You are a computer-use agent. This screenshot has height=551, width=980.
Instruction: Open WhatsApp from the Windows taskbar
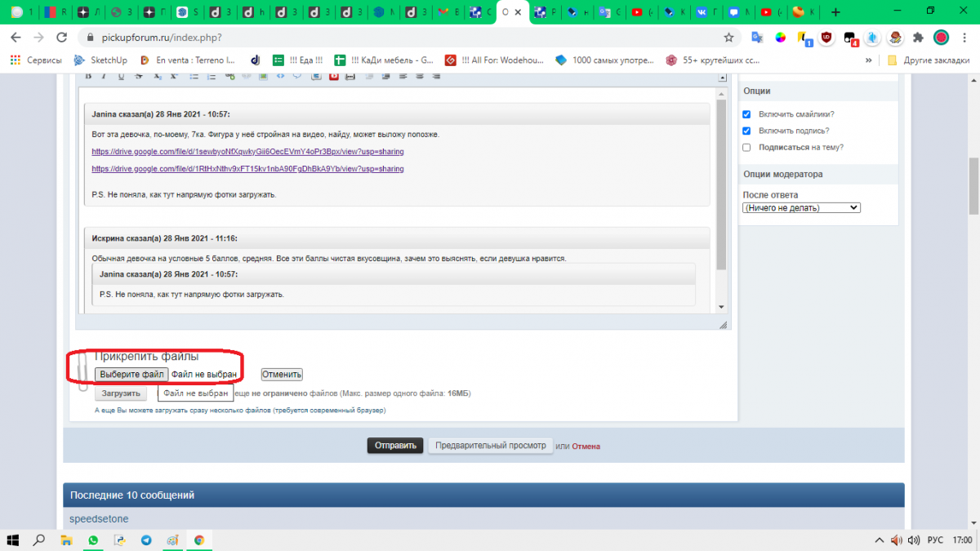point(93,540)
